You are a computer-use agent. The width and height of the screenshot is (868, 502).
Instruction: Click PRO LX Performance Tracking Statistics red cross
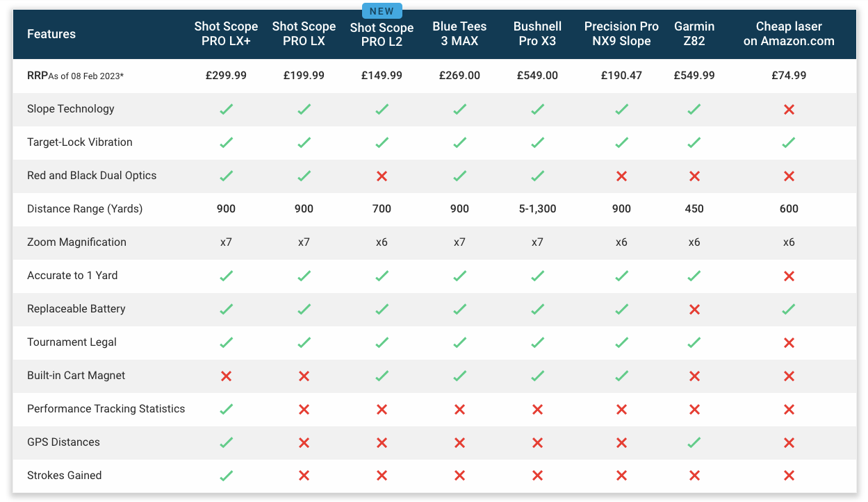pyautogui.click(x=304, y=409)
